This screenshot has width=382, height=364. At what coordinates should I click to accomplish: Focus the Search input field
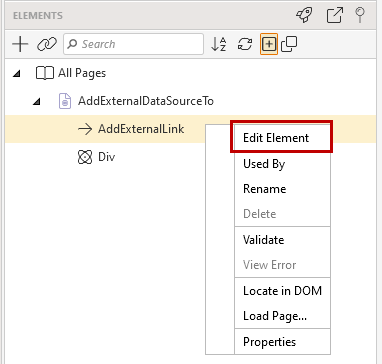pos(133,44)
